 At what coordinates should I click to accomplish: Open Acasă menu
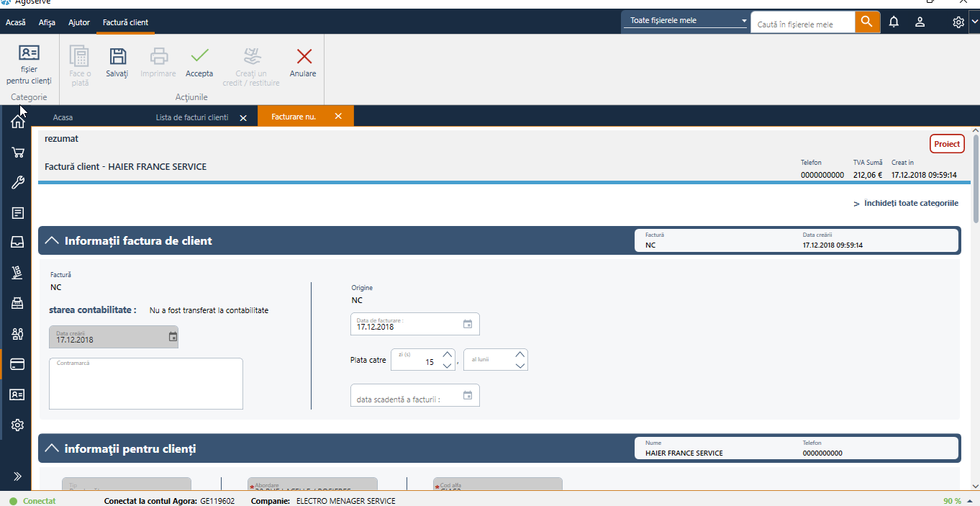click(x=16, y=22)
